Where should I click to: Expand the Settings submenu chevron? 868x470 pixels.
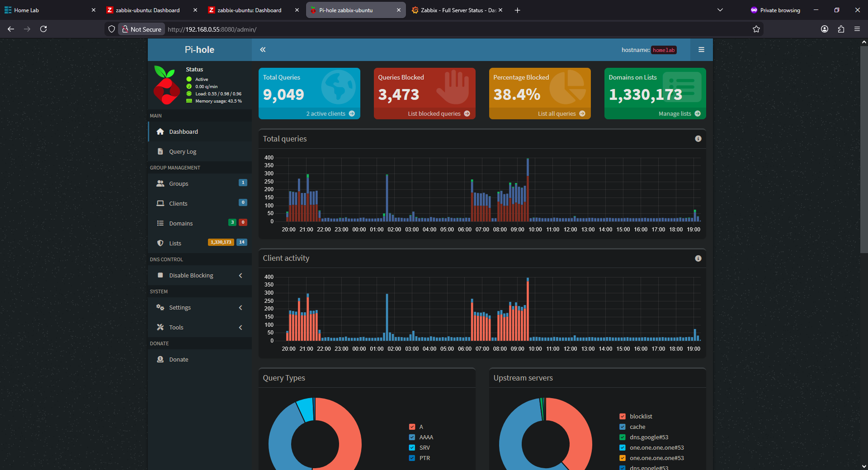click(241, 307)
